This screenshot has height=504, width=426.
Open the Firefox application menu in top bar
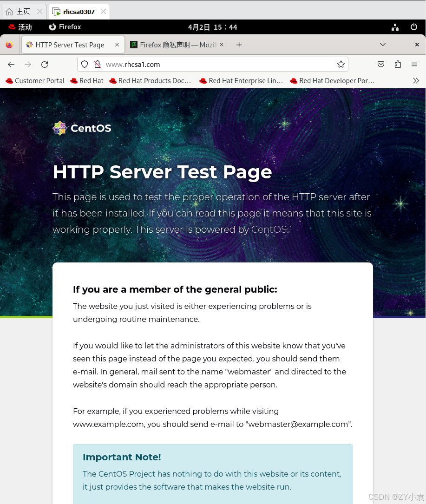(65, 27)
